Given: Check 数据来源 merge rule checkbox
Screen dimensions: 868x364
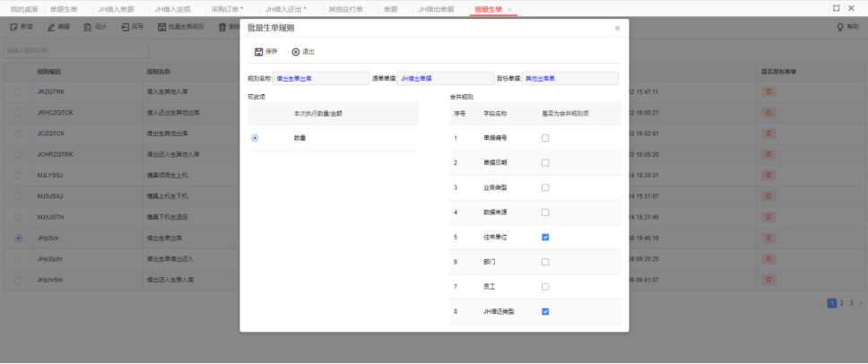Looking at the screenshot, I should [545, 212].
